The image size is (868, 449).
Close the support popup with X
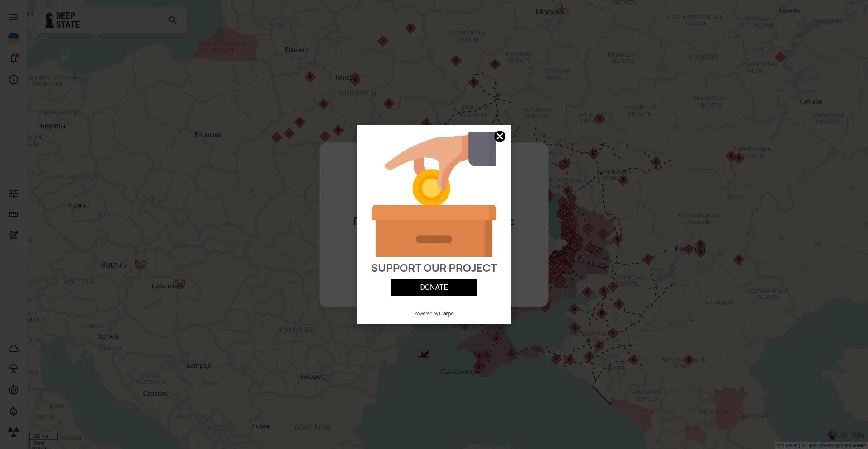(x=500, y=137)
